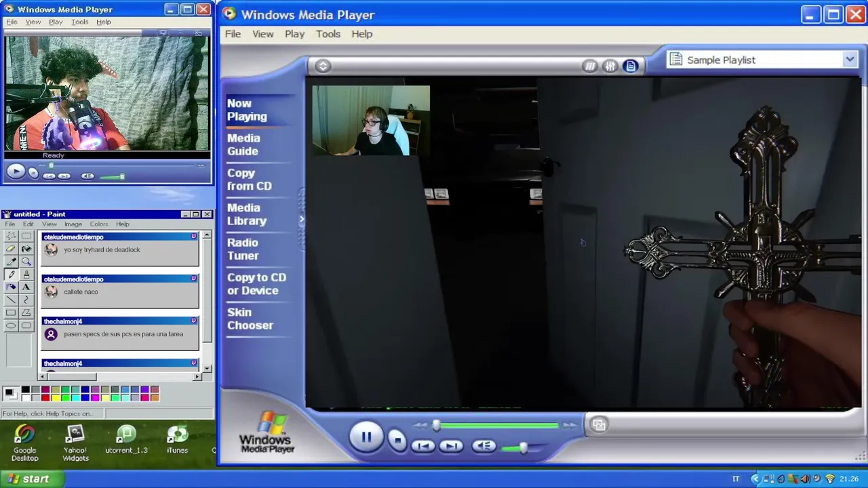
Task: Open File menu in large Media Player
Action: [x=233, y=34]
